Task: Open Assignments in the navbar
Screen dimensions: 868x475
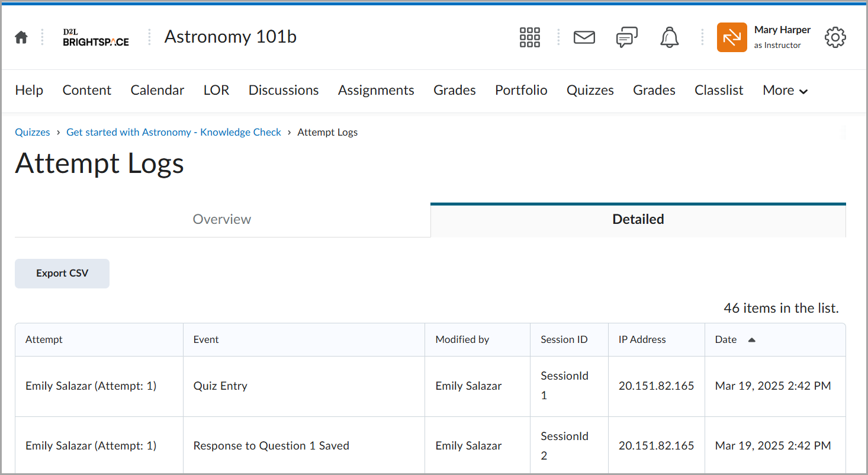Action: 376,91
